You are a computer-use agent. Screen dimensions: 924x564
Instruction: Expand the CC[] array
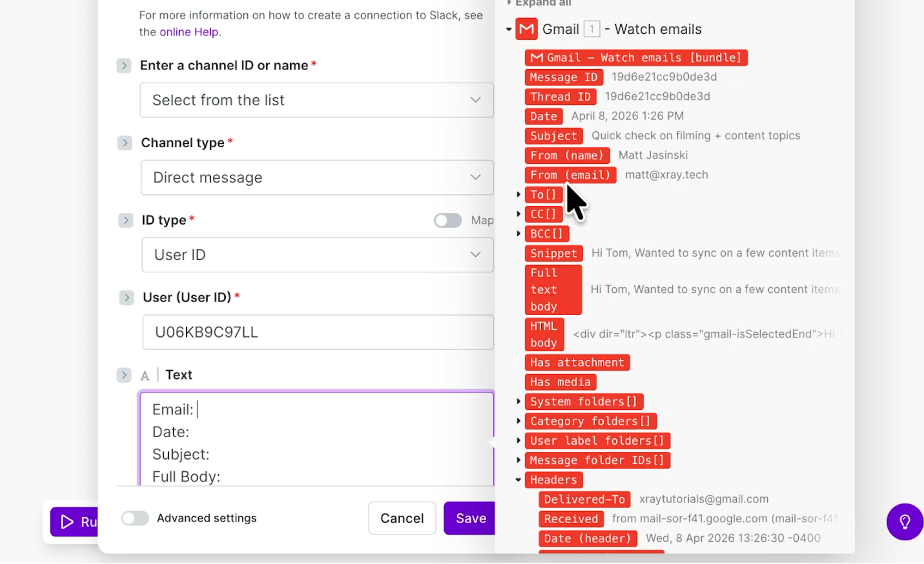pos(518,214)
